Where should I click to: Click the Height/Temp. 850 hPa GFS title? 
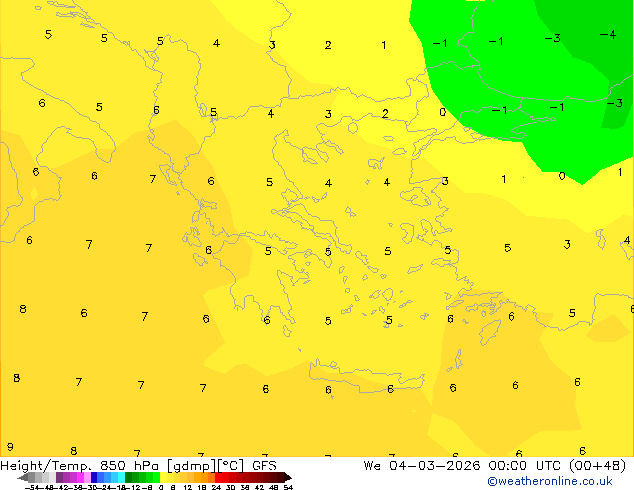pos(138,466)
